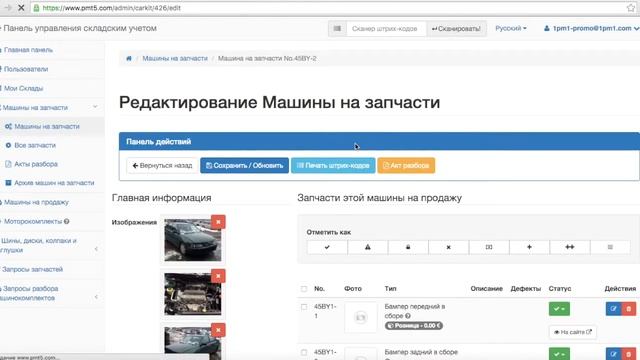Mark selected parts with plus icon
This screenshot has height=360, width=640.
[529, 247]
